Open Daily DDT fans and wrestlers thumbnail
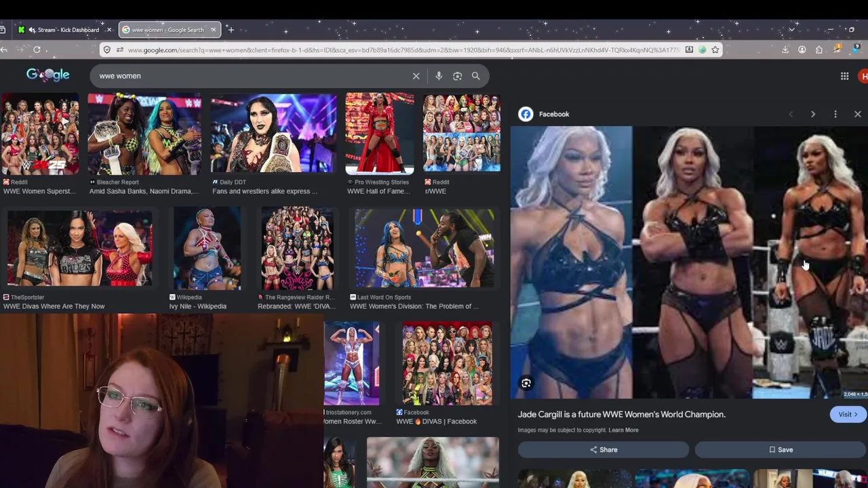This screenshot has width=868, height=488. point(273,134)
